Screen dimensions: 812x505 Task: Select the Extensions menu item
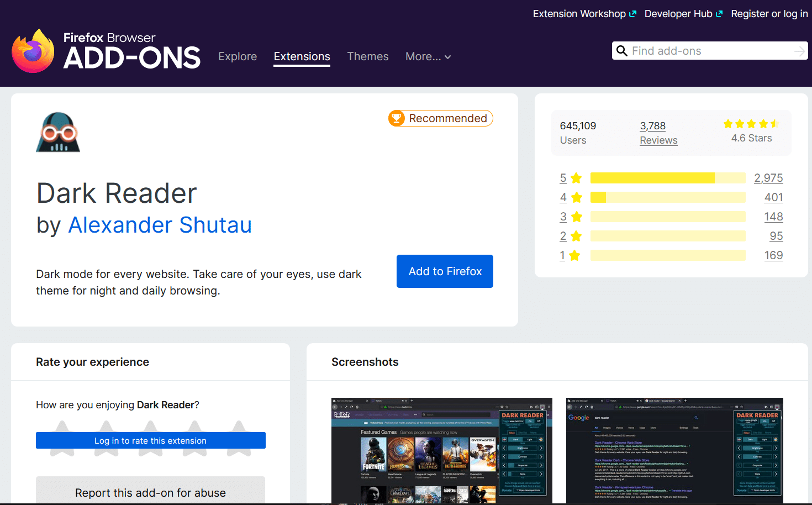pos(302,56)
